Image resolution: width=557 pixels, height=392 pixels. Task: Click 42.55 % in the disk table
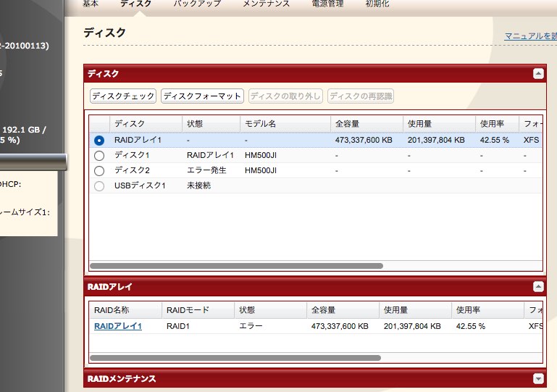(x=495, y=140)
